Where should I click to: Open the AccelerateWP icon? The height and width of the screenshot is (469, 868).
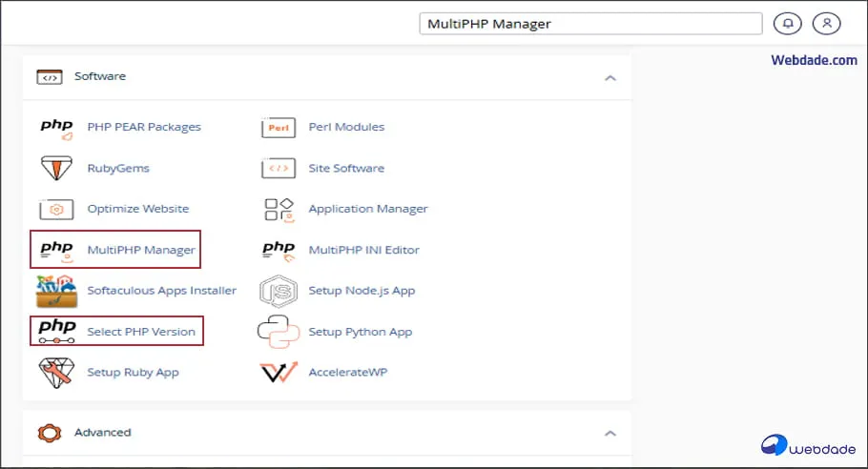(x=278, y=373)
